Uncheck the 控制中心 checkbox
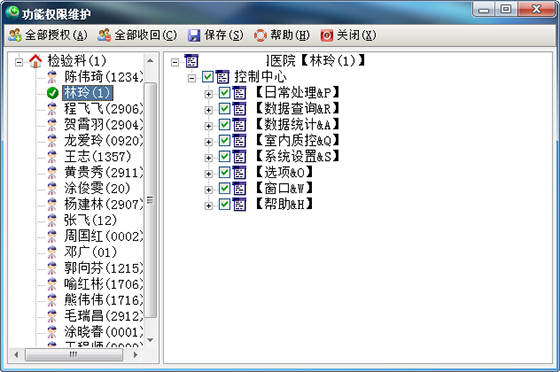The height and width of the screenshot is (372, 560). click(x=208, y=77)
